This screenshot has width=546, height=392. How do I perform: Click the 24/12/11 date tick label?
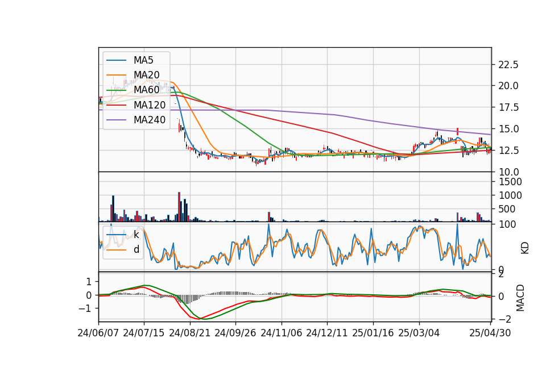tap(327, 333)
